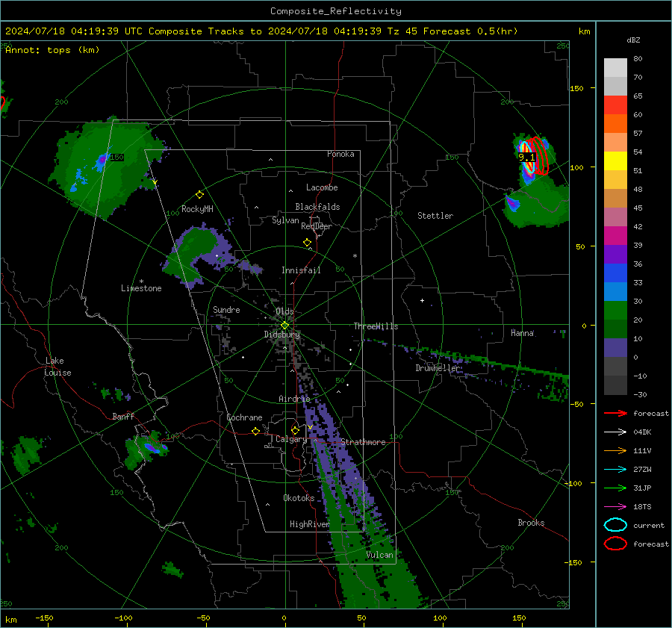The height and width of the screenshot is (628, 672).
Task: Click the 'Annot: tops (km)' label
Action: point(52,50)
